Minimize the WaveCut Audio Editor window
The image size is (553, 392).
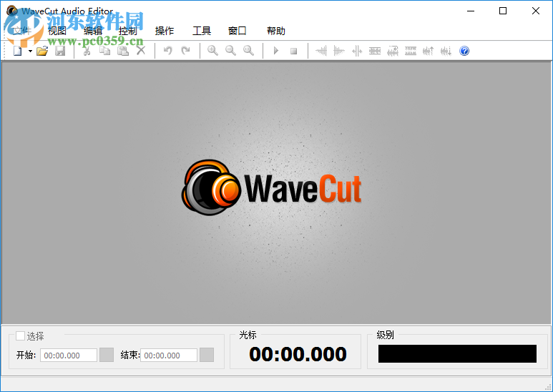click(x=471, y=11)
